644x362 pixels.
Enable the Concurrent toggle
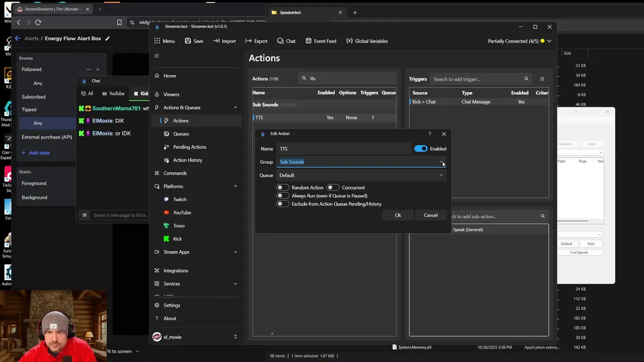[333, 188]
